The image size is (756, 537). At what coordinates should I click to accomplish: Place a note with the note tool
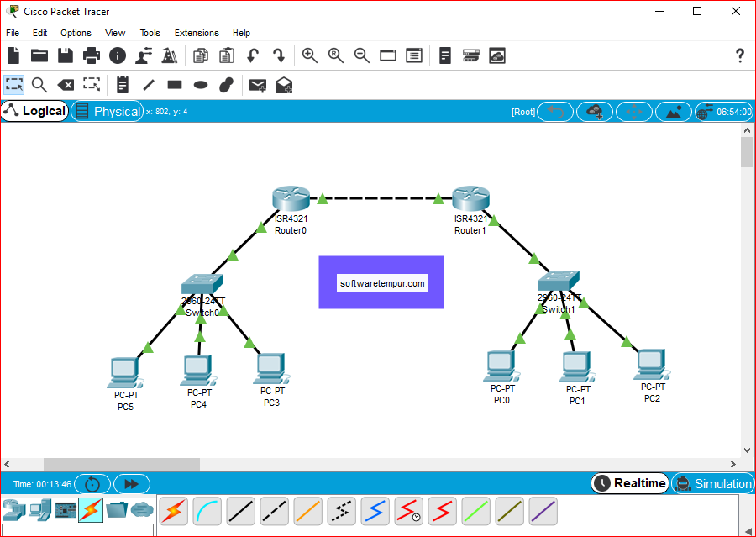(123, 85)
